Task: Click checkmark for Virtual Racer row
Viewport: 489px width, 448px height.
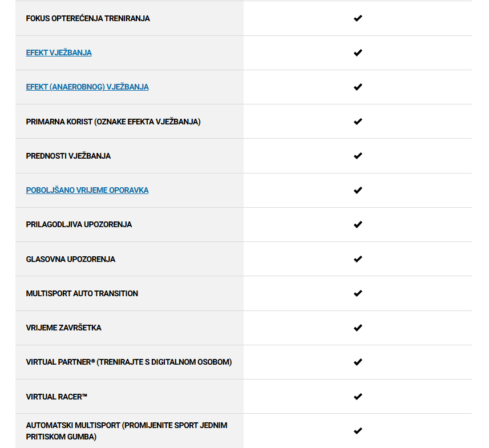Action: (358, 397)
